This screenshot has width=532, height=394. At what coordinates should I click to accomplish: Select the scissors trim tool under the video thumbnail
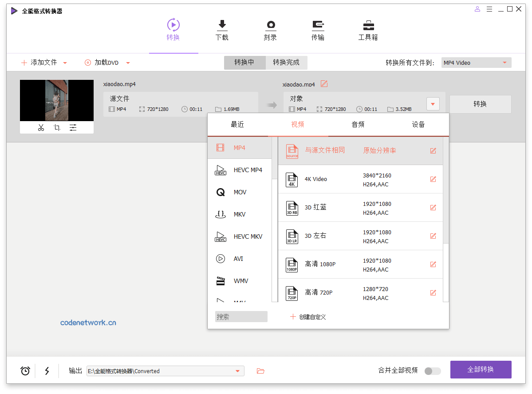tap(40, 127)
